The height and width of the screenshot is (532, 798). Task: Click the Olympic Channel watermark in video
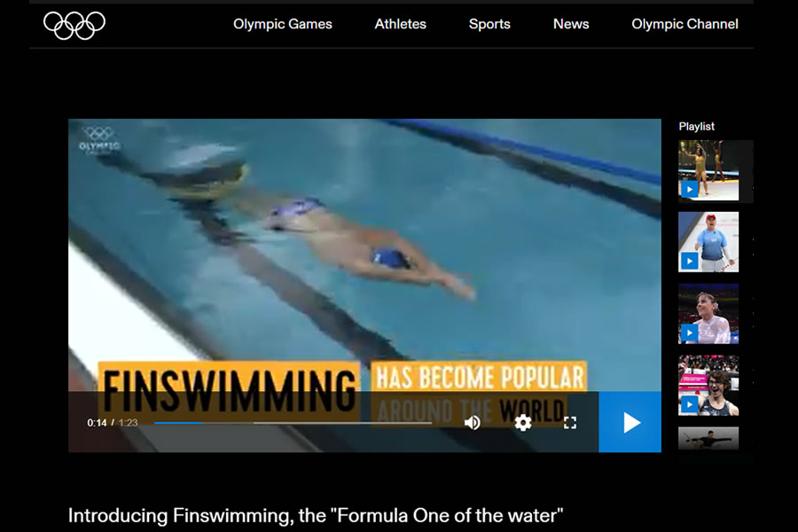tap(99, 140)
